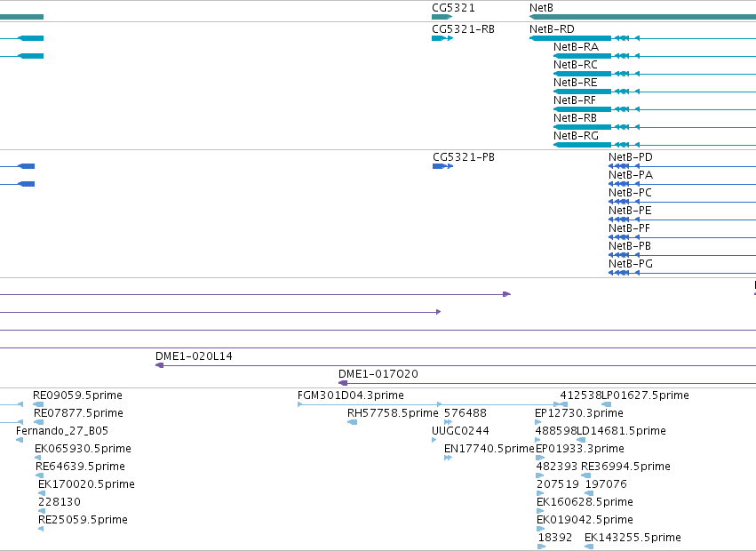Choose the NetB-RC transcript label
756x551 pixels.
point(576,65)
